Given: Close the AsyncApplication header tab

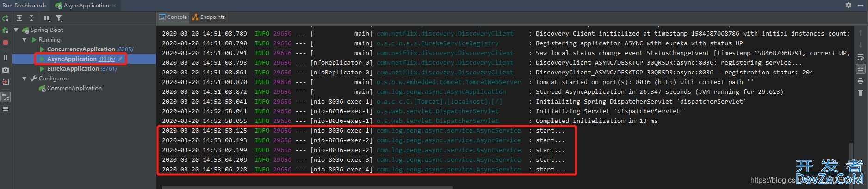Looking at the screenshot, I should tap(114, 6).
